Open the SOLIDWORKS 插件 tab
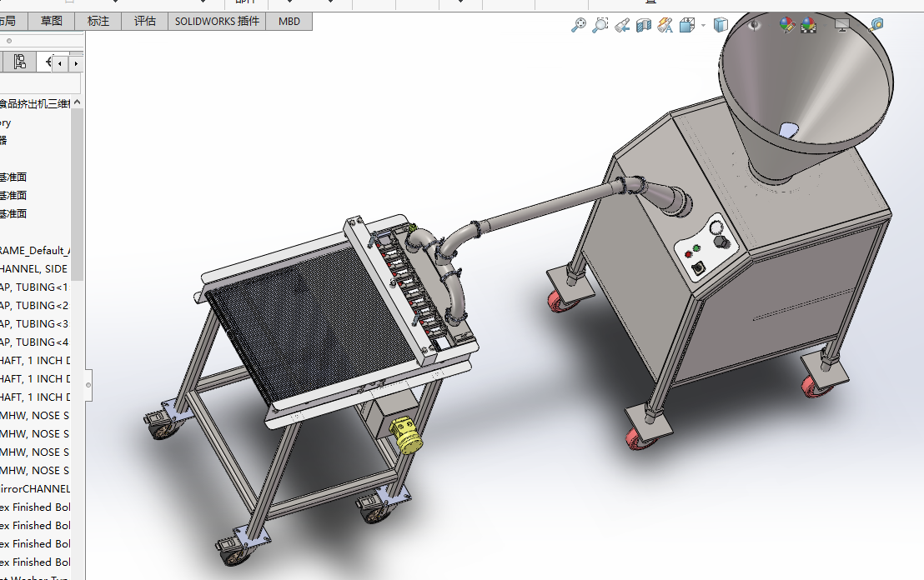The image size is (924, 580). 217,21
